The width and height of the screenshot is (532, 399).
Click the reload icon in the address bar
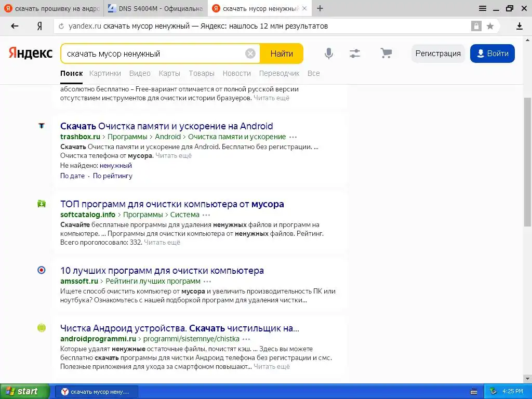point(61,26)
